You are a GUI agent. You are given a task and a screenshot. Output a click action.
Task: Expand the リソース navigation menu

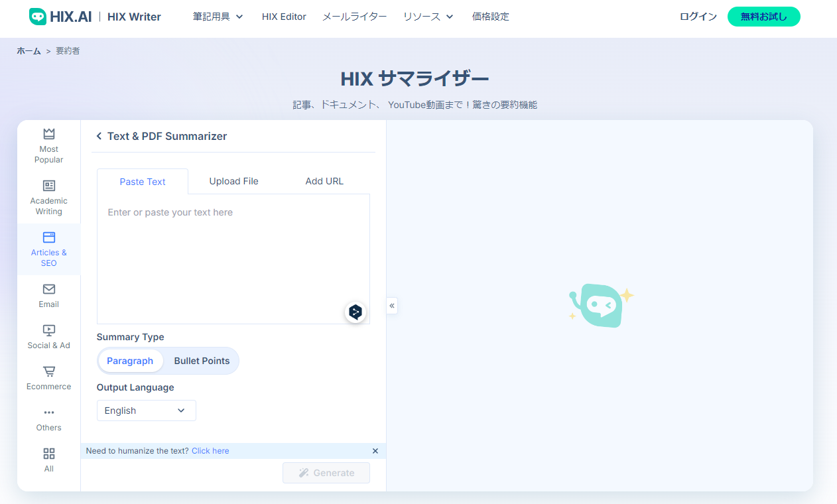click(428, 17)
